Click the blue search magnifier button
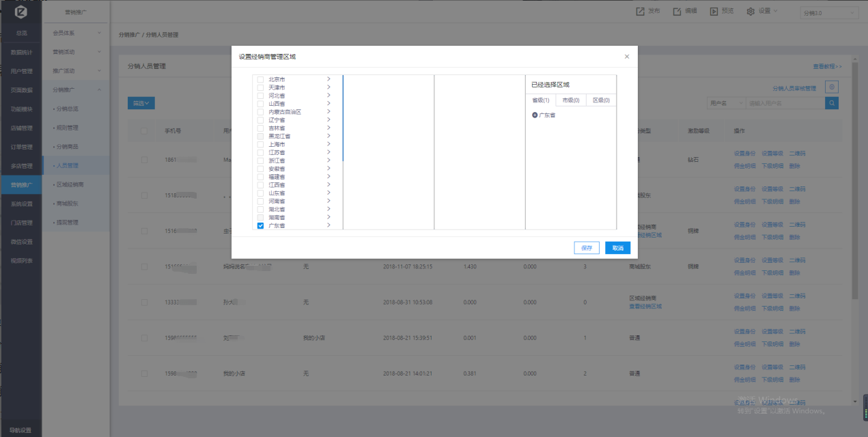Image resolution: width=868 pixels, height=437 pixels. (x=831, y=103)
